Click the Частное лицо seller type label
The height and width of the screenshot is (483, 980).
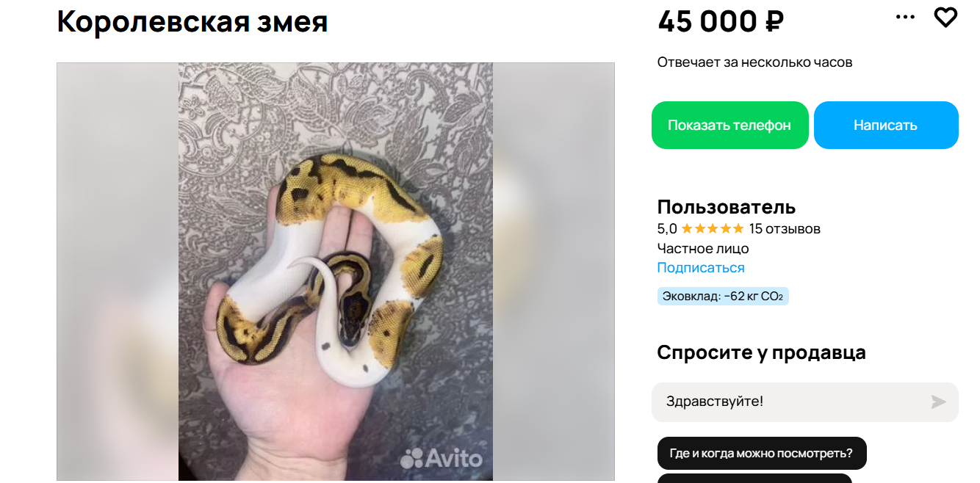tap(703, 248)
